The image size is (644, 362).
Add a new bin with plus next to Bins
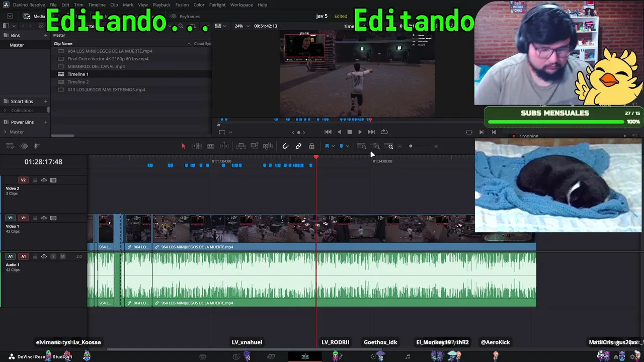[x=46, y=35]
